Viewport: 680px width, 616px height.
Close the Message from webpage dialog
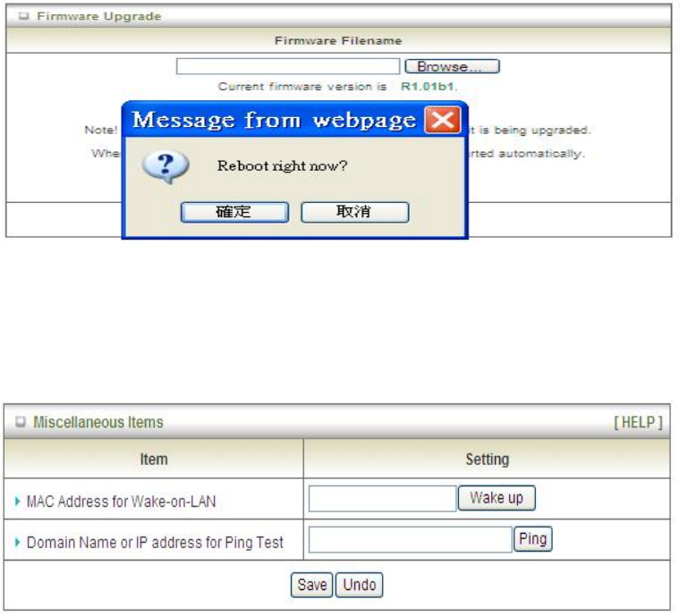click(443, 120)
